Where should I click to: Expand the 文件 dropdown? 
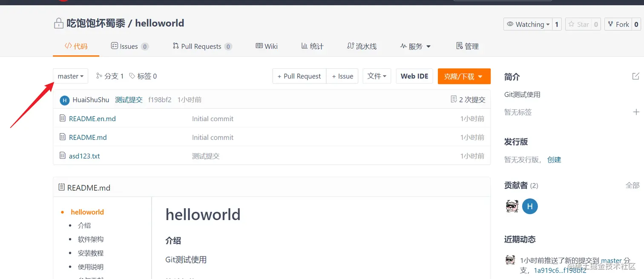tap(377, 76)
